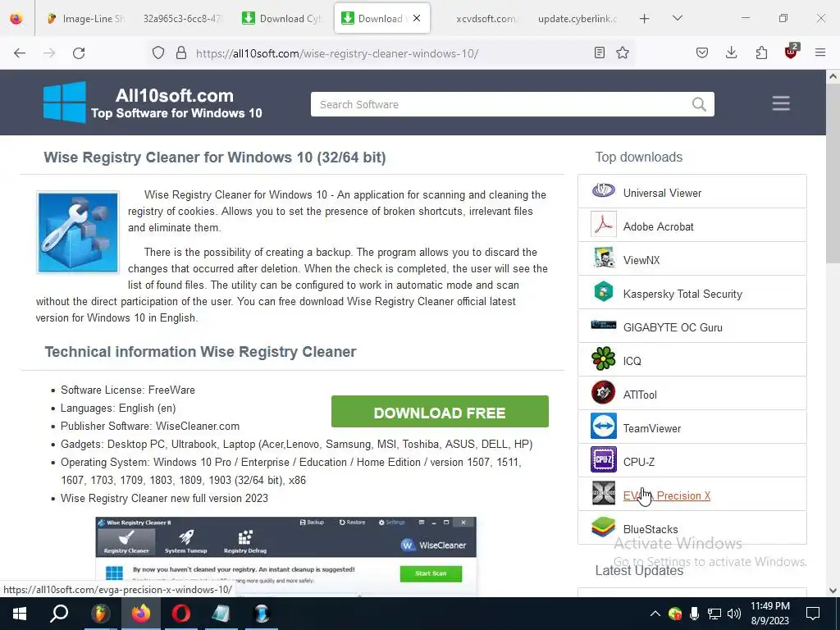Click the All10soft Windows logo
Image resolution: width=840 pixels, height=630 pixels.
click(64, 103)
